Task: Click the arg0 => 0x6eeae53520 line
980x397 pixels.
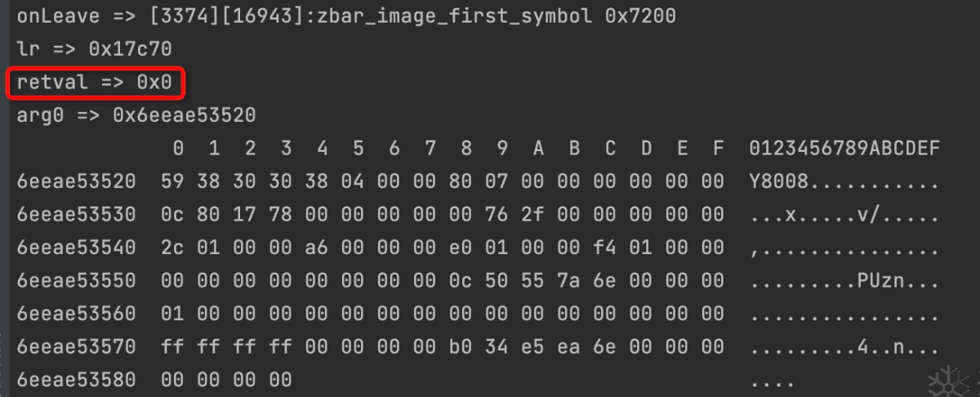Action: pos(136,115)
